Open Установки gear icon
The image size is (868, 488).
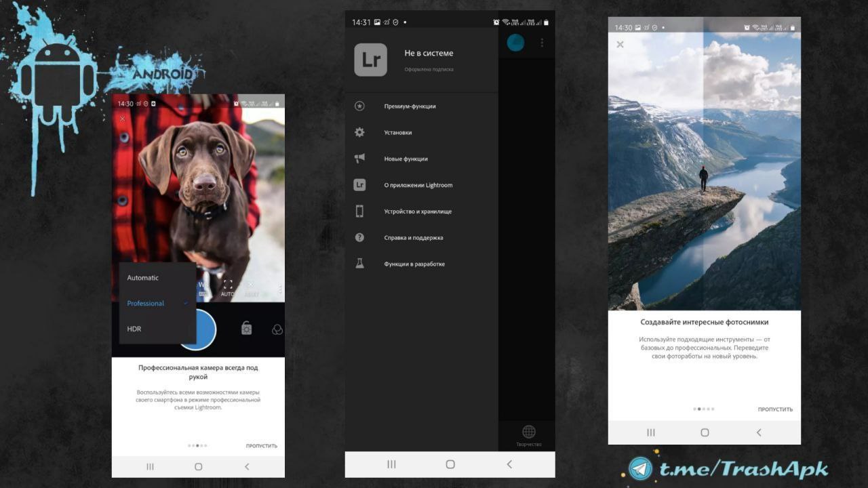point(359,132)
